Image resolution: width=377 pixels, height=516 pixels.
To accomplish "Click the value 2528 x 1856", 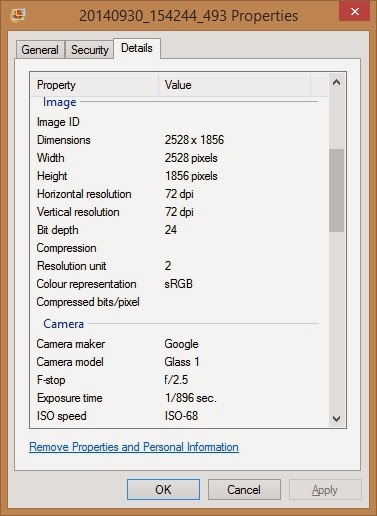I will point(194,140).
